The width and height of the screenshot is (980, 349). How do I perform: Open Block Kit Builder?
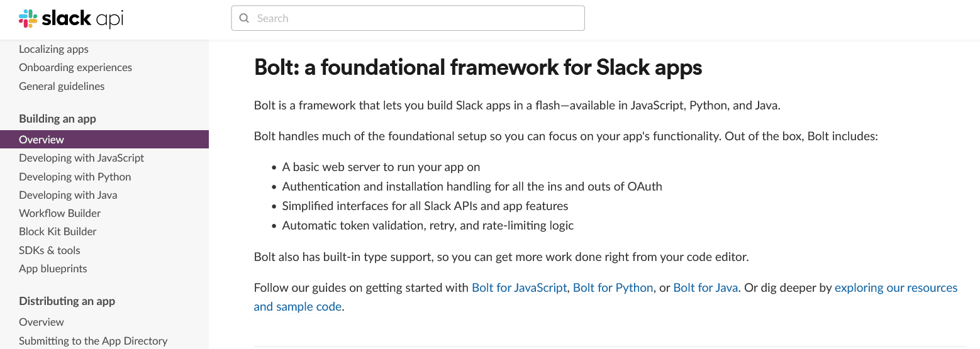58,231
